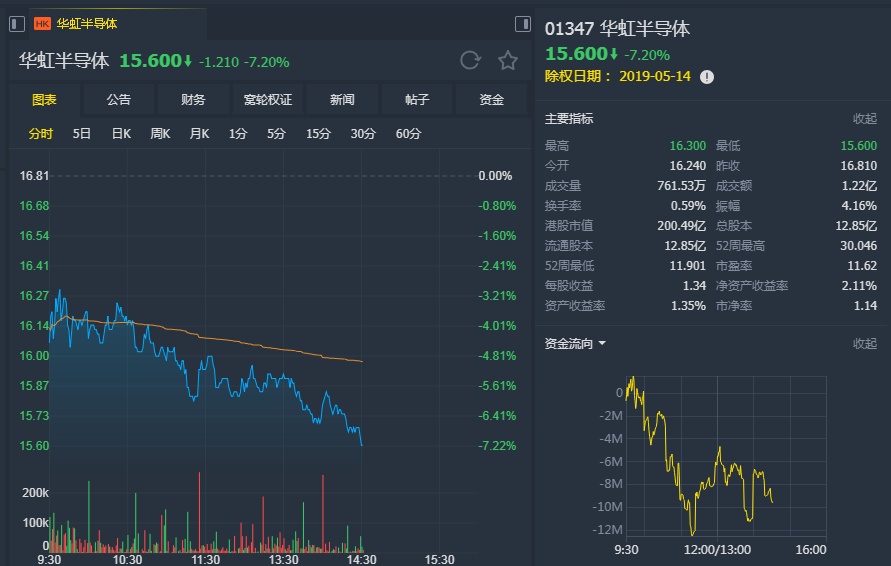Screen dimensions: 891x566
Task: Click the 华虹半导体 window tab title
Action: (x=86, y=24)
